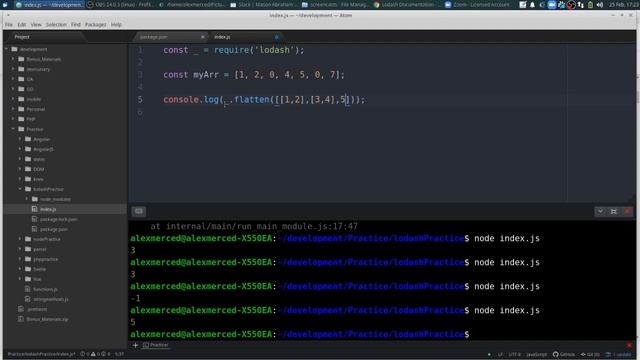Open the Packages menu
Screen dimensions: 640x360
[x=96, y=24]
